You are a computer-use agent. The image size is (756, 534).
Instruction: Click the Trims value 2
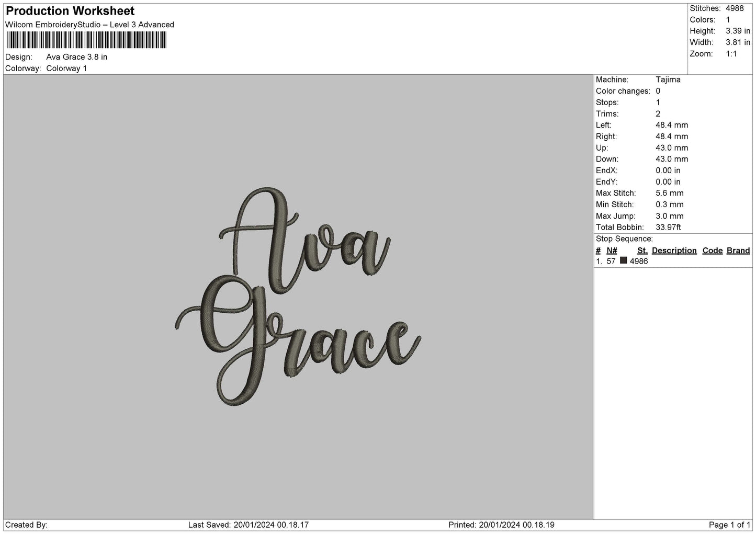(658, 114)
